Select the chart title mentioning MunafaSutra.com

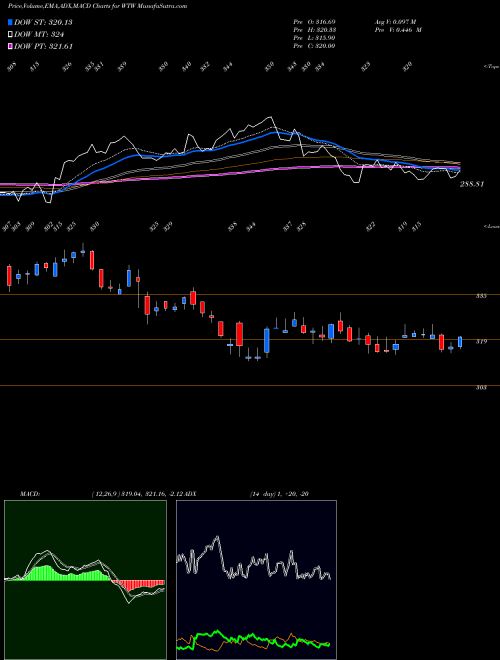98,6
